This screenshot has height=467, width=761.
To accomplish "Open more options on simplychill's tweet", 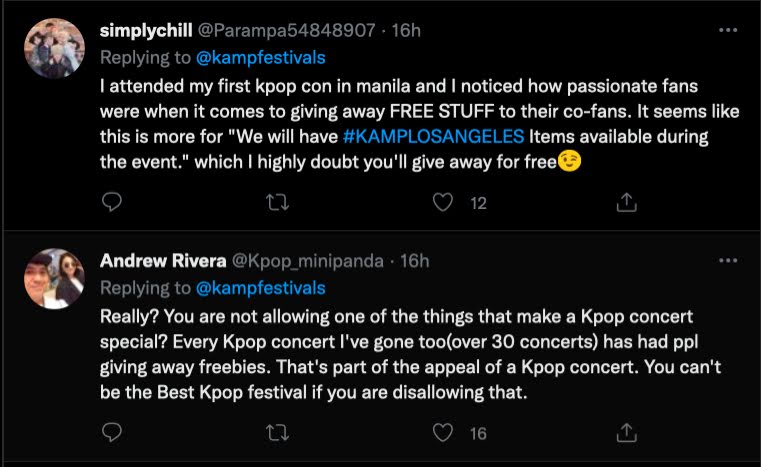I will 729,30.
